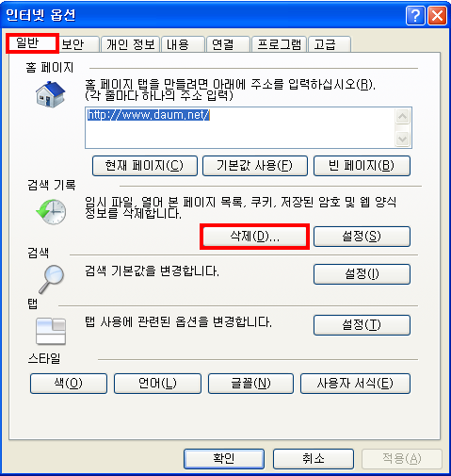
Task: Click the home page scrollbar down arrow
Action: [x=402, y=139]
